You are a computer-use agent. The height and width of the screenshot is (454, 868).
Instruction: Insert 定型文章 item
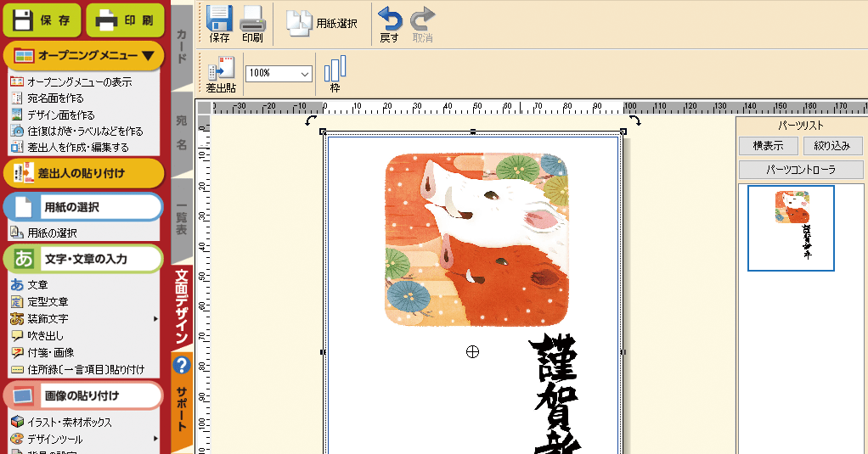tap(48, 302)
